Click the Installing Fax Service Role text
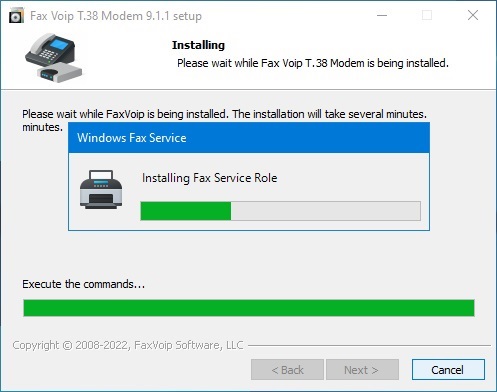 point(209,178)
